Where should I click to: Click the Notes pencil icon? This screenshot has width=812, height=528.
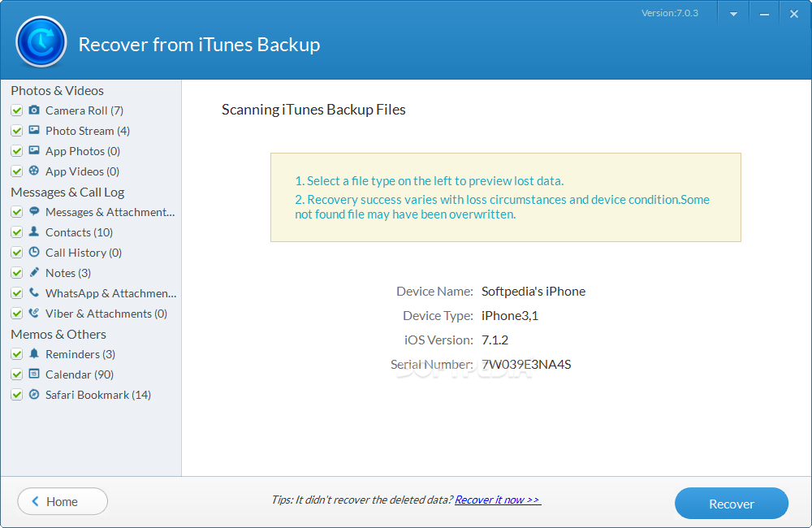tap(34, 273)
